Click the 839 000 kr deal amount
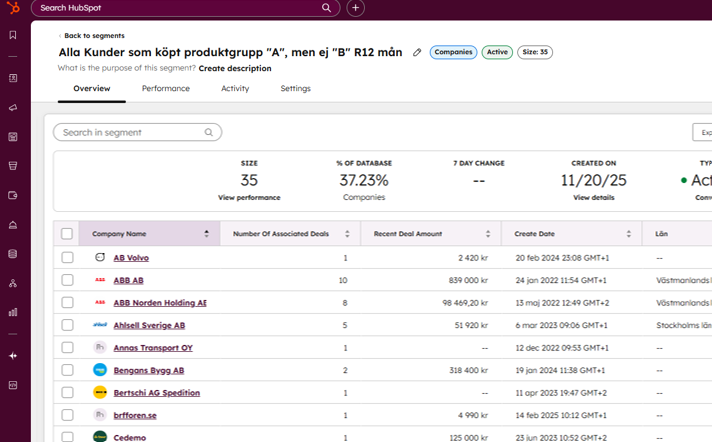 pos(468,280)
